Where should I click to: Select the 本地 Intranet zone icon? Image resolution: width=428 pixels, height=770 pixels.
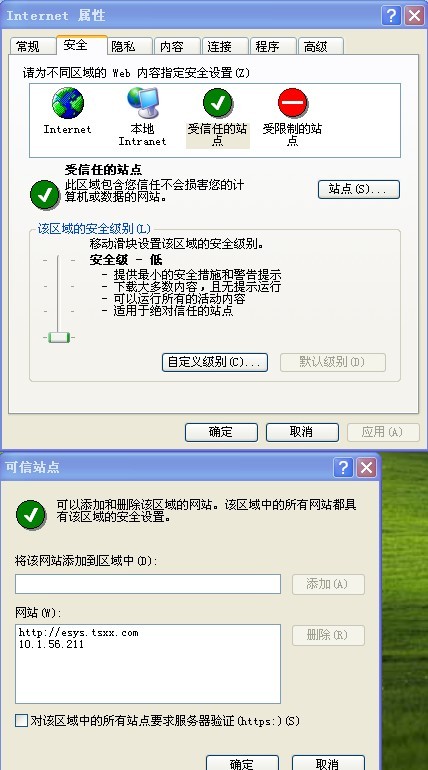(142, 103)
